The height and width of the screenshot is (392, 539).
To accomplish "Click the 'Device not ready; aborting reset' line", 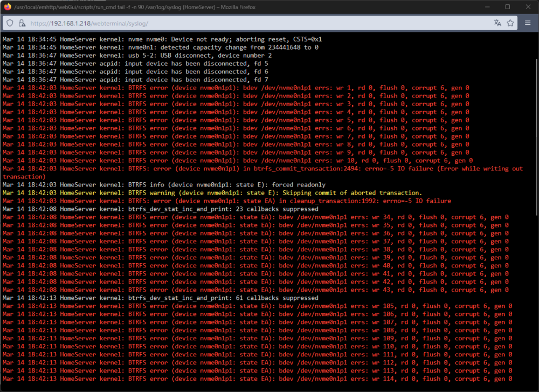I will pyautogui.click(x=162, y=39).
